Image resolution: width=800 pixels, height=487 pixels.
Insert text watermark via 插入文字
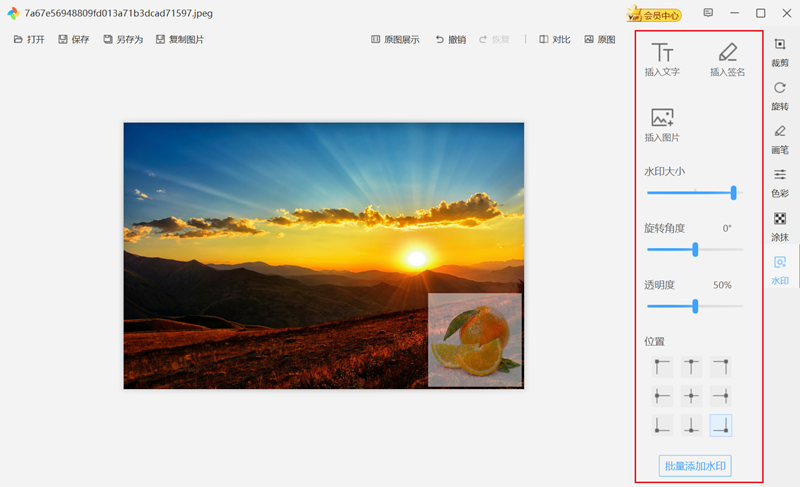click(662, 59)
